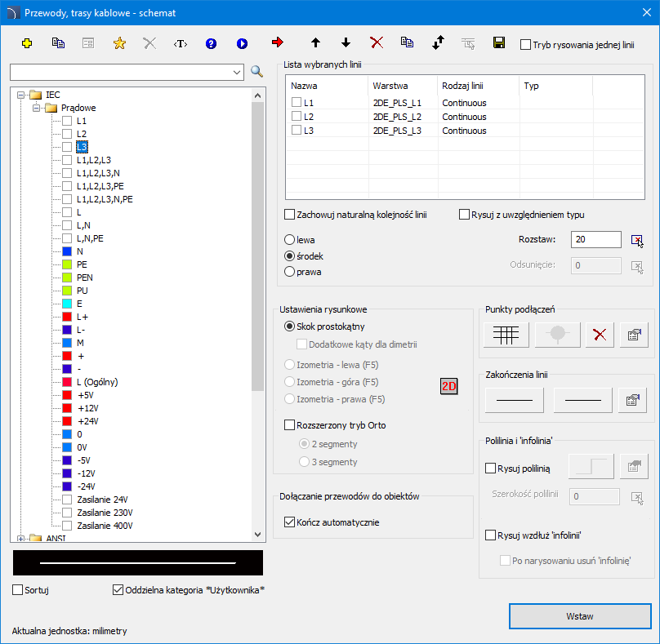The width and height of the screenshot is (660, 644).
Task: Click the magnifier search icon
Action: [x=257, y=72]
